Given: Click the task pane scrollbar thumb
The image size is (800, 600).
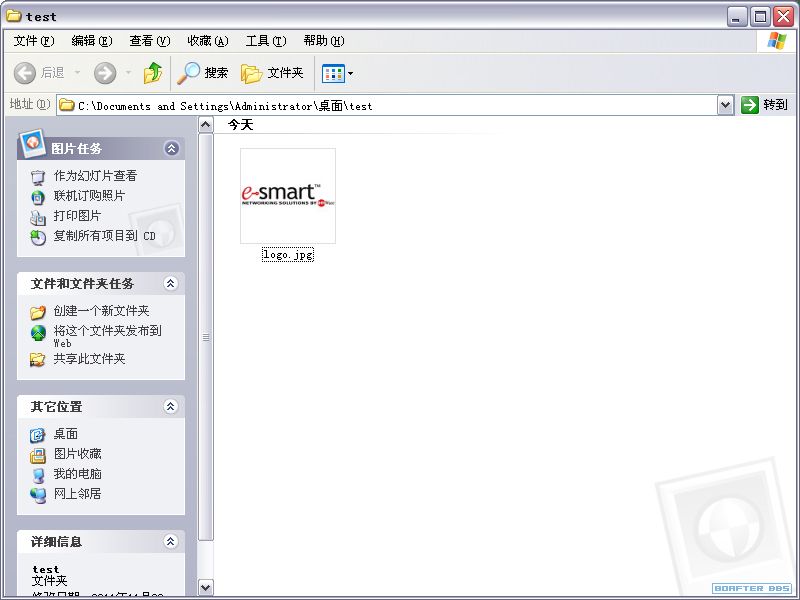Looking at the screenshot, I should (206, 337).
